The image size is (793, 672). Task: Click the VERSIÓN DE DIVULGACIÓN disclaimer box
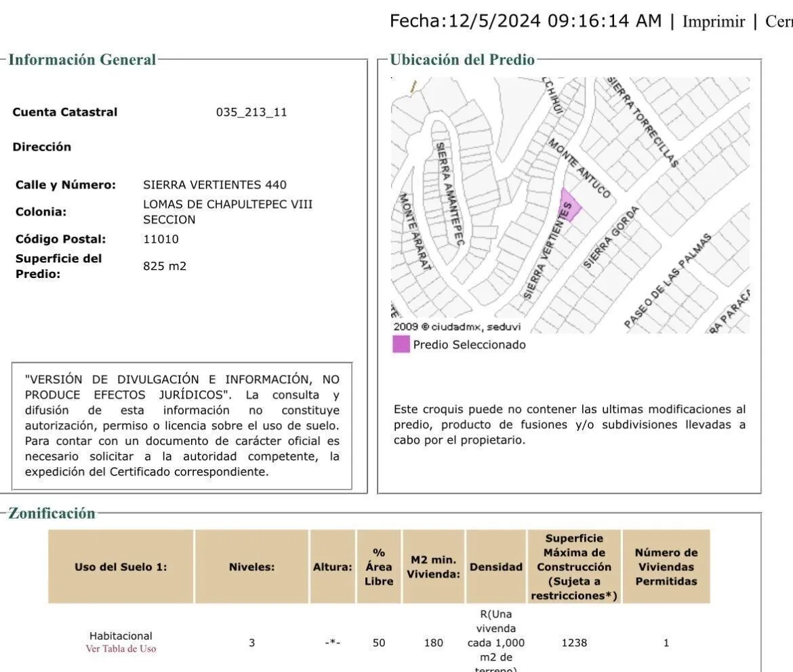point(182,426)
